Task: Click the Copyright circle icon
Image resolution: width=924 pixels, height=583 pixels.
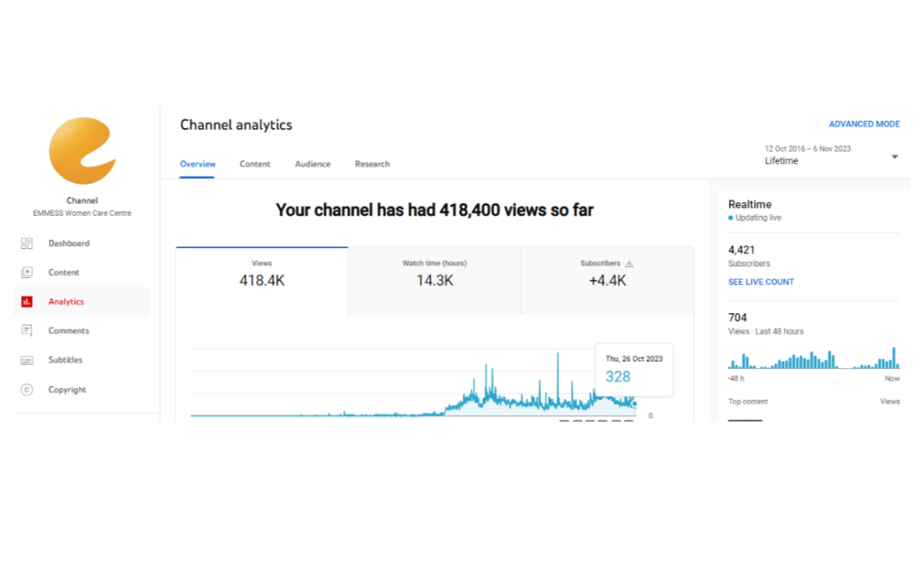Action: (27, 390)
